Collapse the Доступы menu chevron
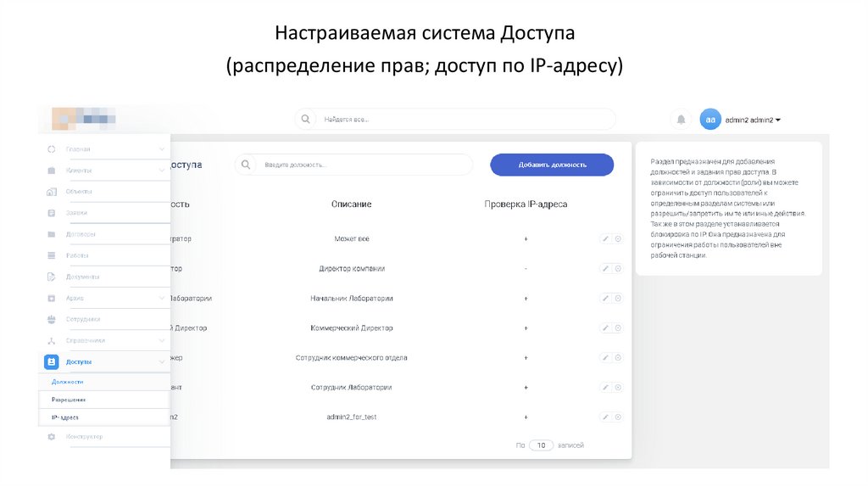Image resolution: width=868 pixels, height=487 pixels. (x=162, y=361)
